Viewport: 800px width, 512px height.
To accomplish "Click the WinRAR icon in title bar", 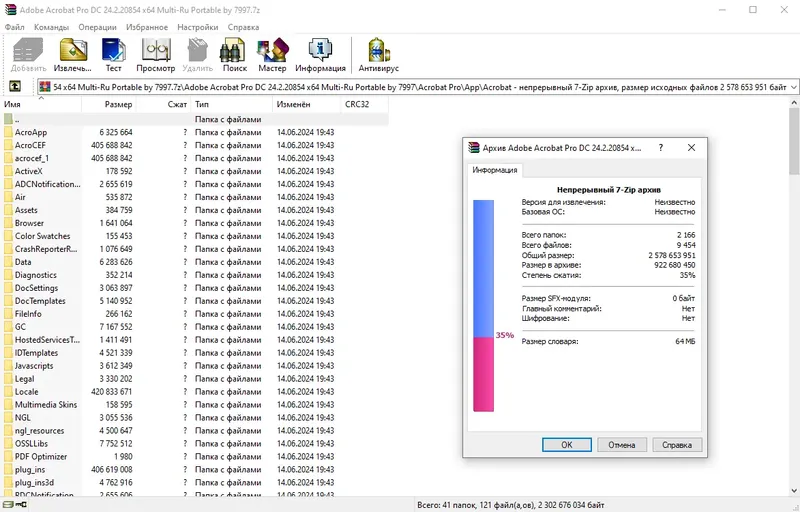I will point(10,10).
